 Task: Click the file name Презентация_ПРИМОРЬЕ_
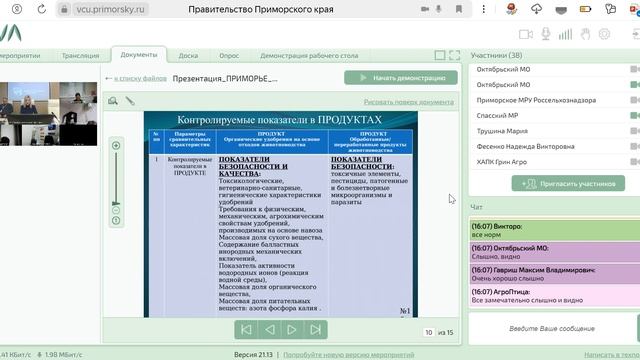[x=225, y=78]
